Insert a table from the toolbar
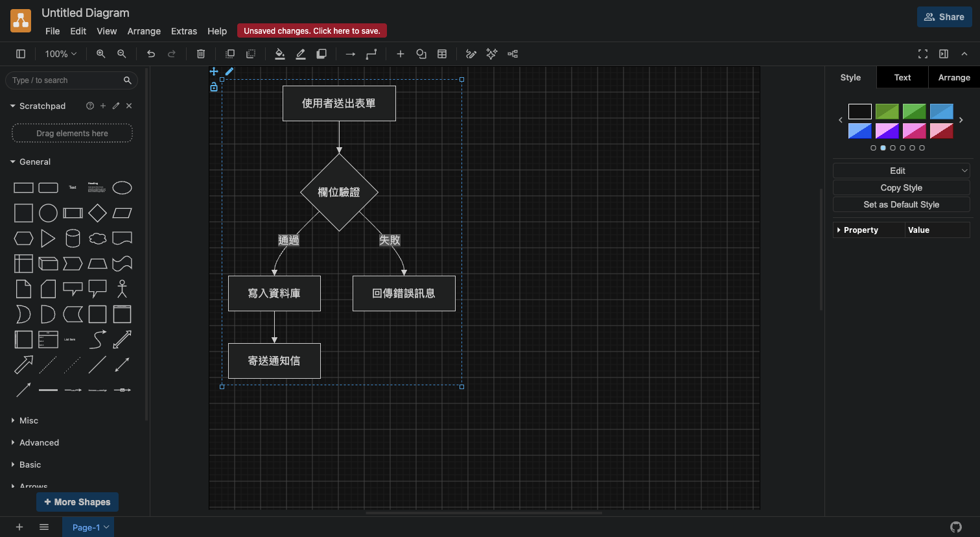Screen dimensions: 980x537 [x=442, y=54]
